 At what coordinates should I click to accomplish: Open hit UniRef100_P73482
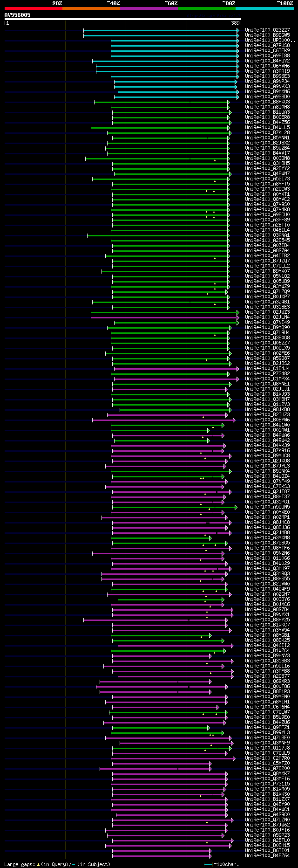point(267,373)
